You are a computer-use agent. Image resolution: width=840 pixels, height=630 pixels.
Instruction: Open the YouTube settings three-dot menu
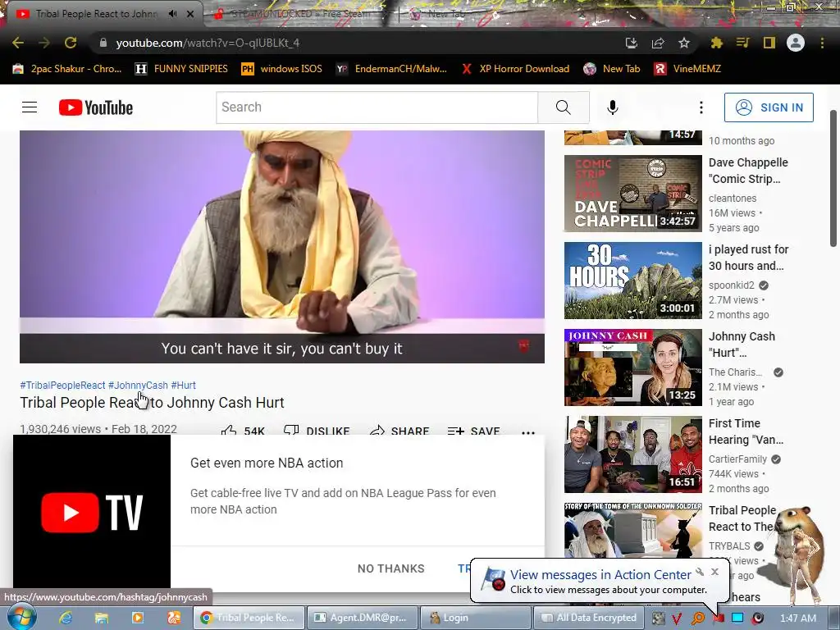point(701,107)
